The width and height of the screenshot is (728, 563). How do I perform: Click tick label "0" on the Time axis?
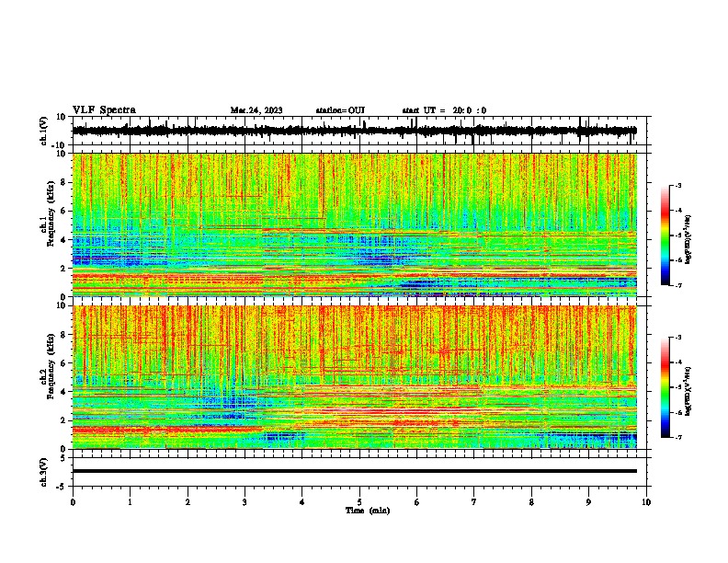coord(73,502)
